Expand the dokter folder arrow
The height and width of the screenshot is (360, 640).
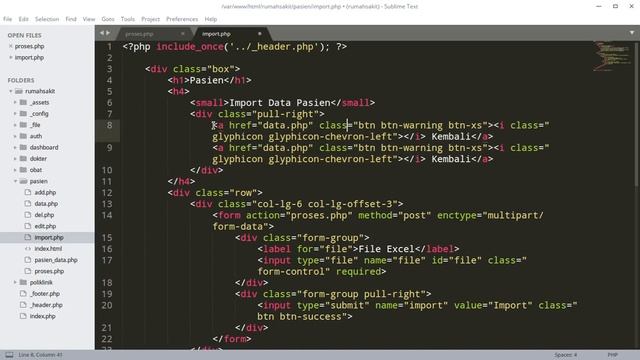point(15,159)
